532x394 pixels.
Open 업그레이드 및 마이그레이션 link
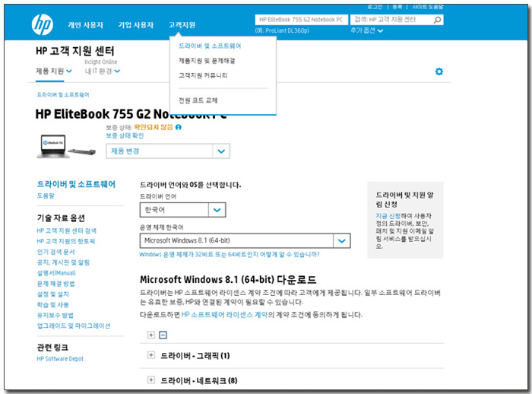73,326
